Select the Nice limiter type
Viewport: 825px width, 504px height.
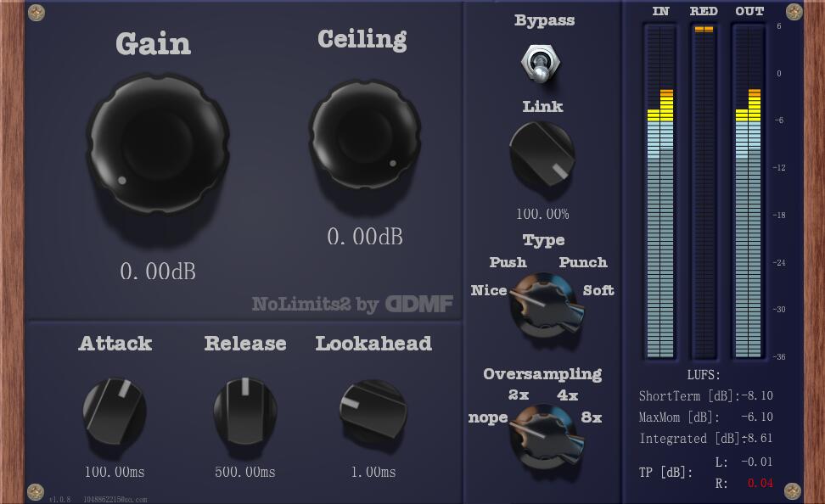click(489, 290)
